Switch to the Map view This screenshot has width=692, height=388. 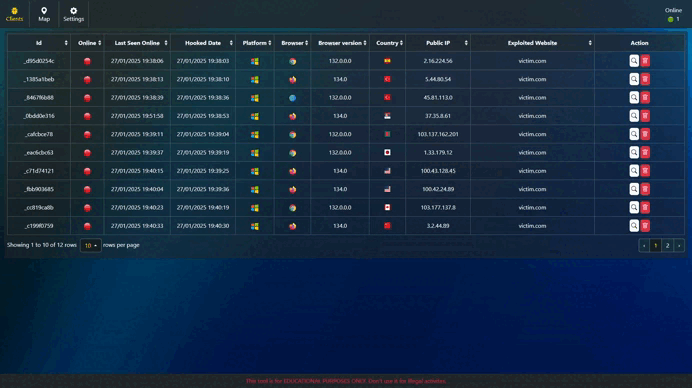coord(44,14)
